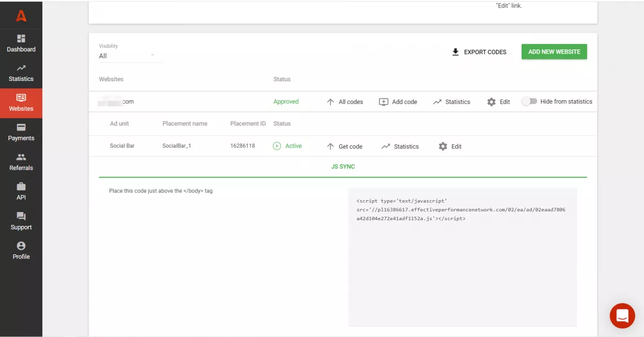The image size is (644, 337).
Task: Click the Social Bar ad unit cell
Action: [x=122, y=146]
